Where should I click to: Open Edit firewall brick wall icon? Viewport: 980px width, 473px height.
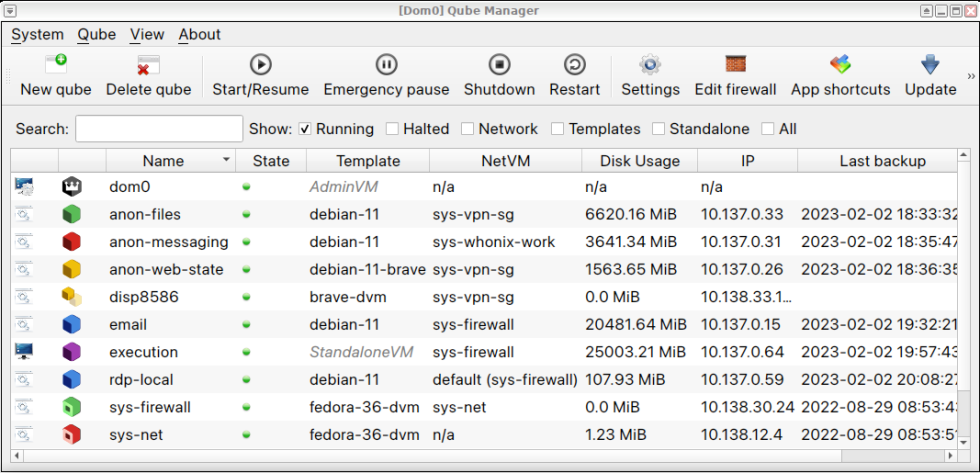(735, 65)
